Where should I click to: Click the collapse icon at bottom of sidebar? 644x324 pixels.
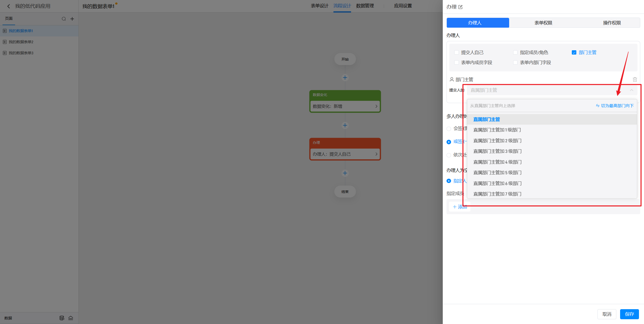point(71,318)
